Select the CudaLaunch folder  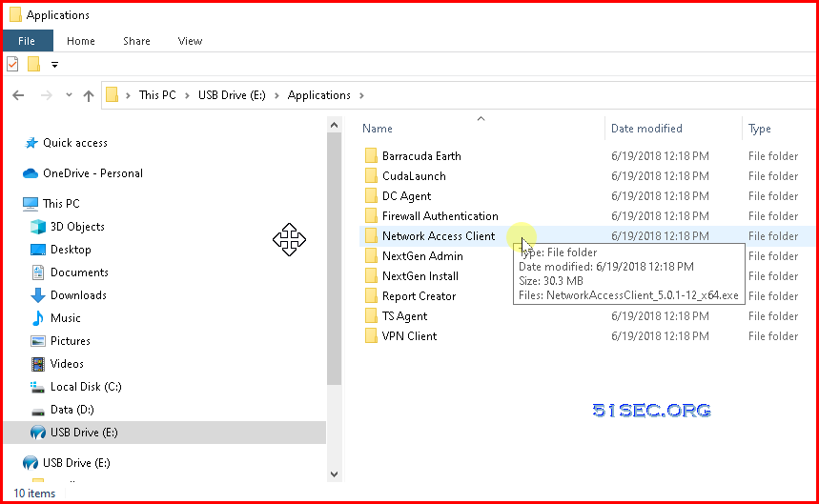pos(414,176)
